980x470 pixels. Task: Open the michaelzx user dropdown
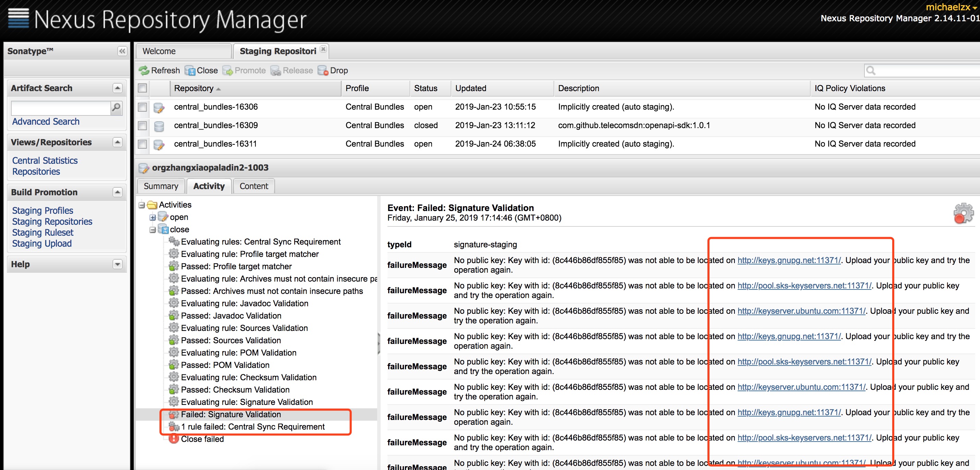point(952,7)
